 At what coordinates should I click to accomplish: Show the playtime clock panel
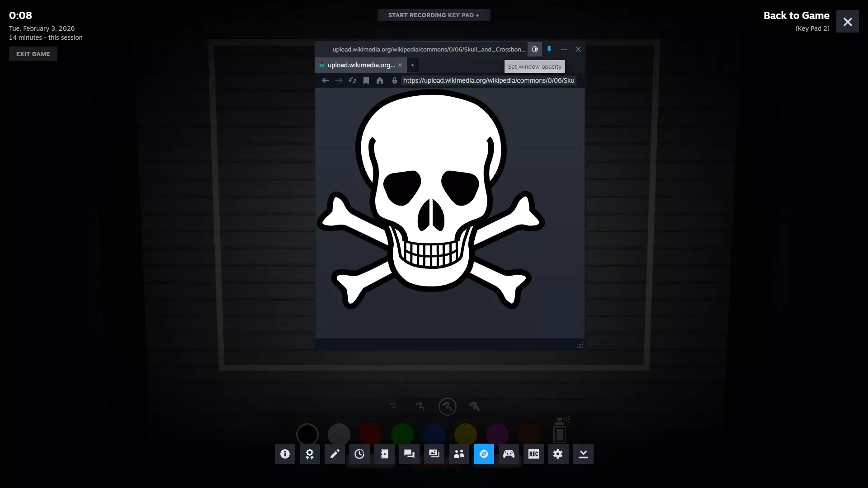359,454
